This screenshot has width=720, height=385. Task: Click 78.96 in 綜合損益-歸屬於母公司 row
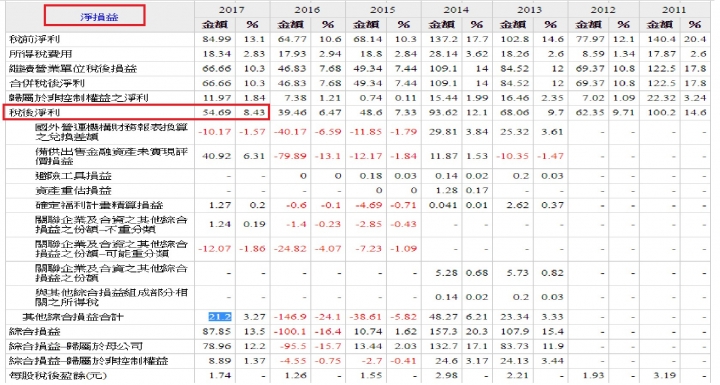point(217,346)
